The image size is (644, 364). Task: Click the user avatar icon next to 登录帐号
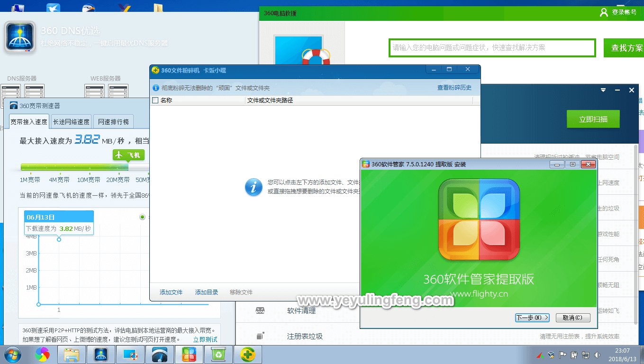point(604,12)
